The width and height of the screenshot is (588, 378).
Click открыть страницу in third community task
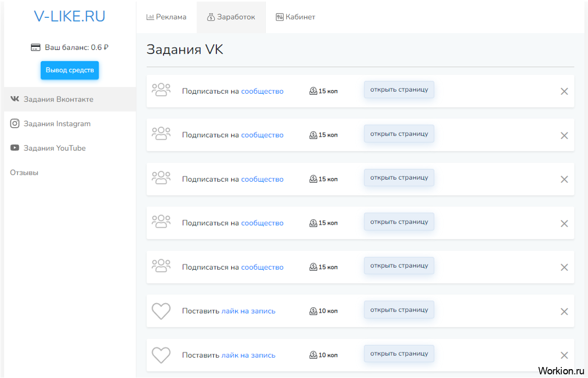[x=399, y=177]
